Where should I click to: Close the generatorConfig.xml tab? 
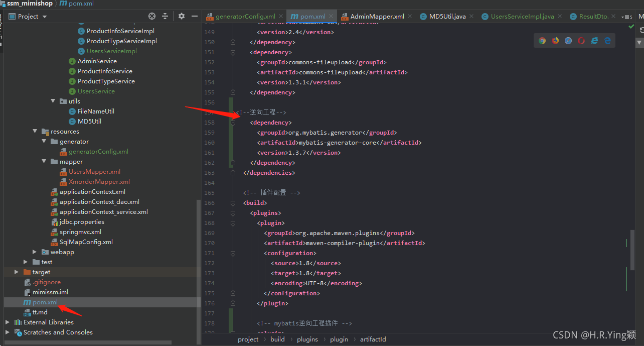click(x=281, y=17)
